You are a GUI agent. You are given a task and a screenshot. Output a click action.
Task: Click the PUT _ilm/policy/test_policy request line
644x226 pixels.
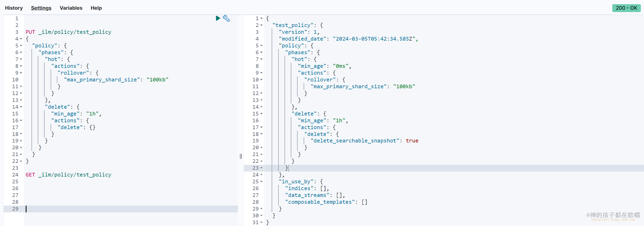pyautogui.click(x=68, y=32)
